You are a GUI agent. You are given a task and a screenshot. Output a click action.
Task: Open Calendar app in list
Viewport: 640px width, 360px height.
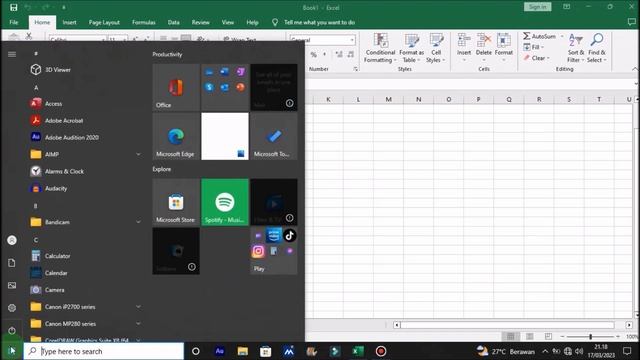(x=84, y=273)
